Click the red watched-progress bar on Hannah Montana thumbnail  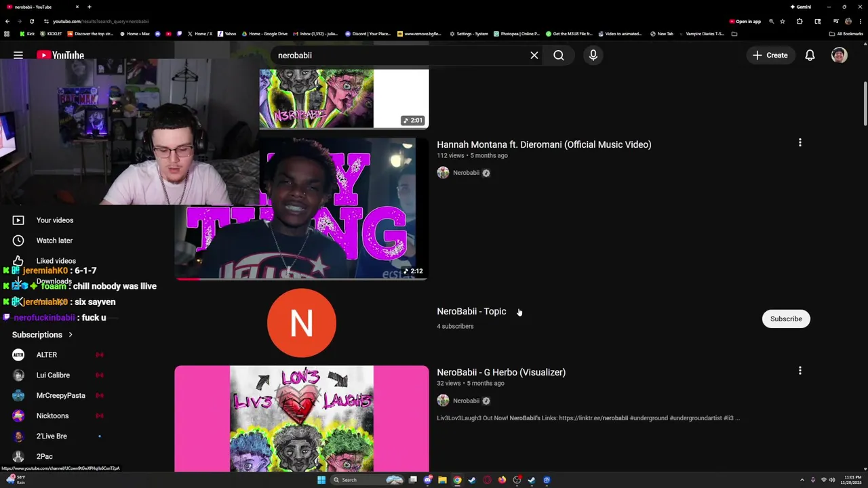pos(187,278)
